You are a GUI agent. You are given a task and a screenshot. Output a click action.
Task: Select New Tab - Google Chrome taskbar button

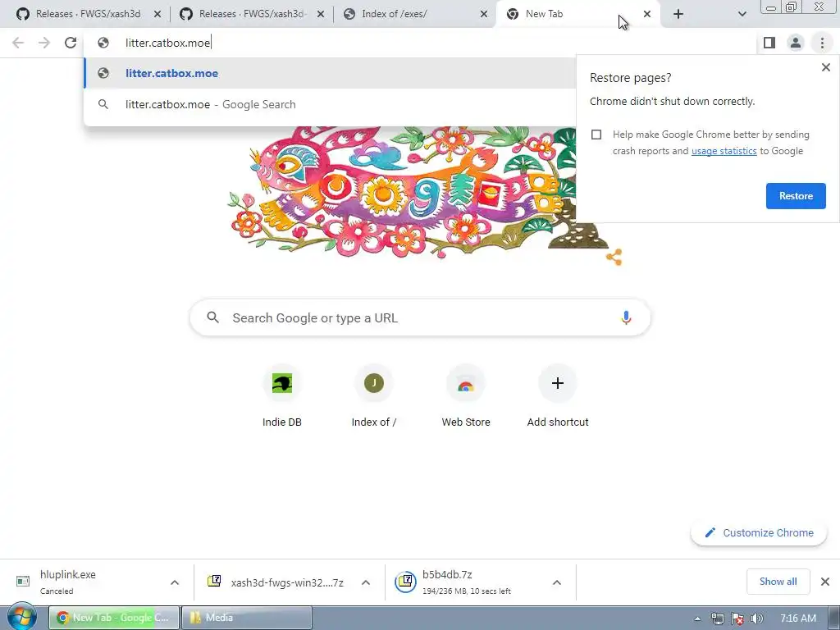[114, 618]
